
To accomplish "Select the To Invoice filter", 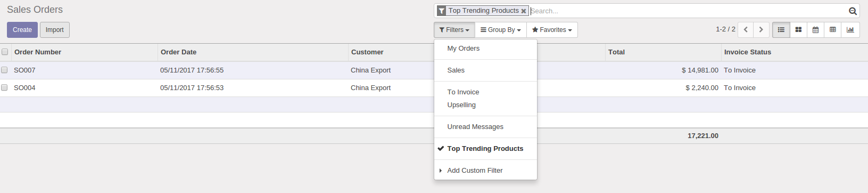I will click(x=463, y=92).
